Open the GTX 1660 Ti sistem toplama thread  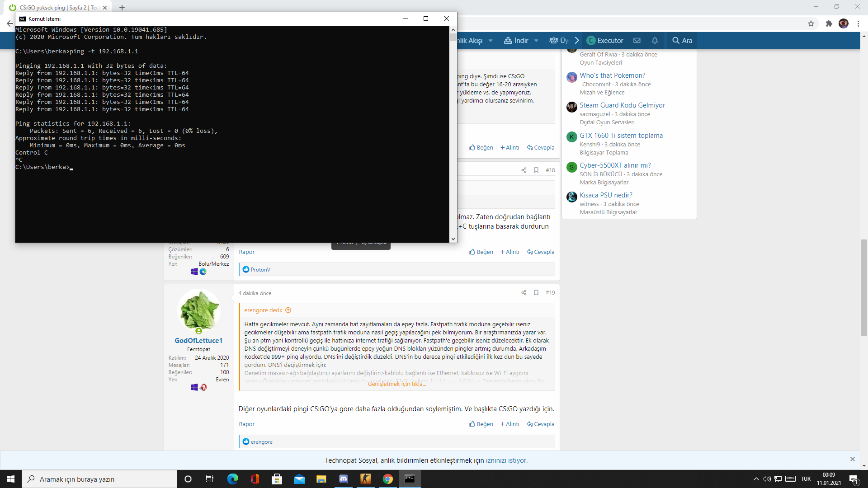pyautogui.click(x=621, y=136)
